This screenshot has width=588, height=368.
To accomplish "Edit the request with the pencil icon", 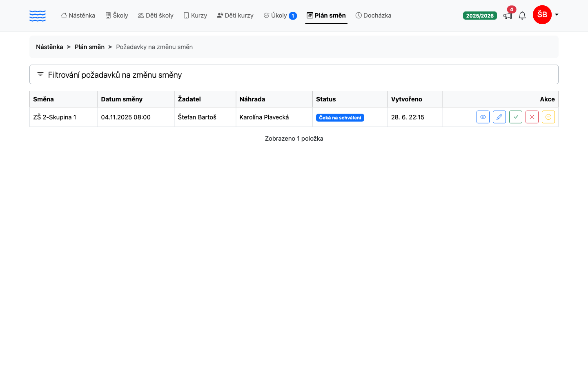I will [x=499, y=117].
